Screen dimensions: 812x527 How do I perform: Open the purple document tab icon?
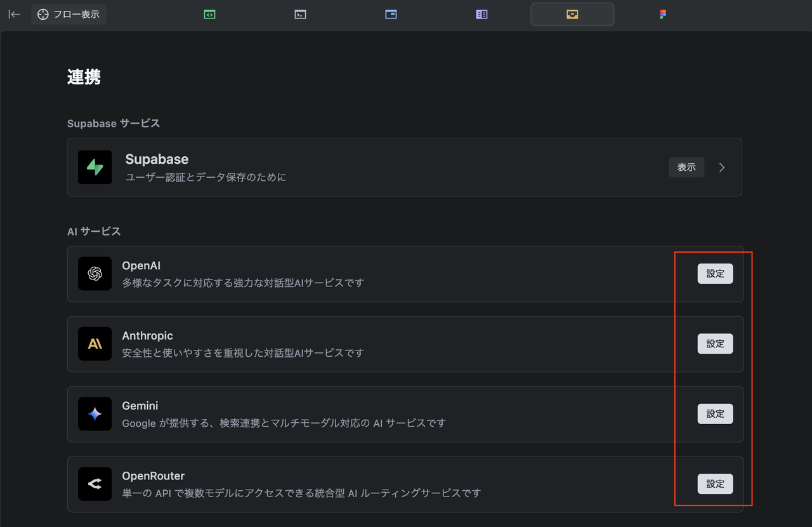click(x=482, y=14)
